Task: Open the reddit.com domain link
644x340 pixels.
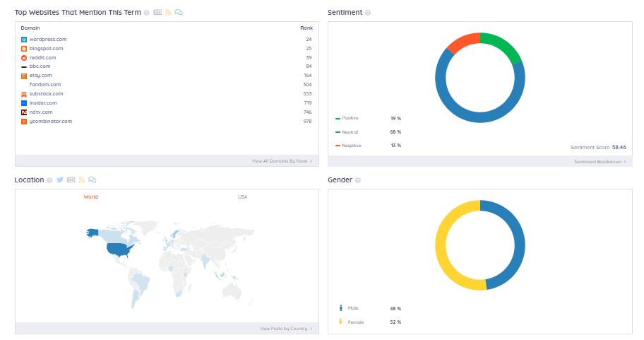Action: coord(42,57)
